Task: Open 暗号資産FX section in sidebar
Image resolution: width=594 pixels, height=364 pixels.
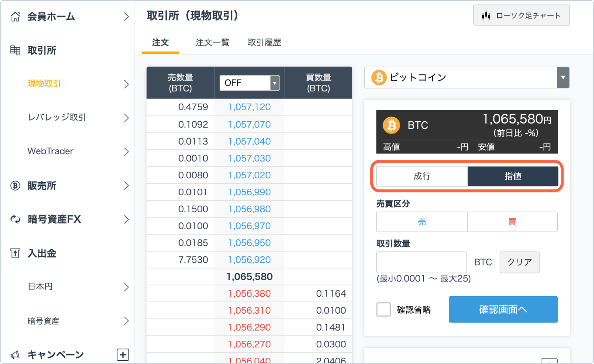Action: [x=54, y=219]
